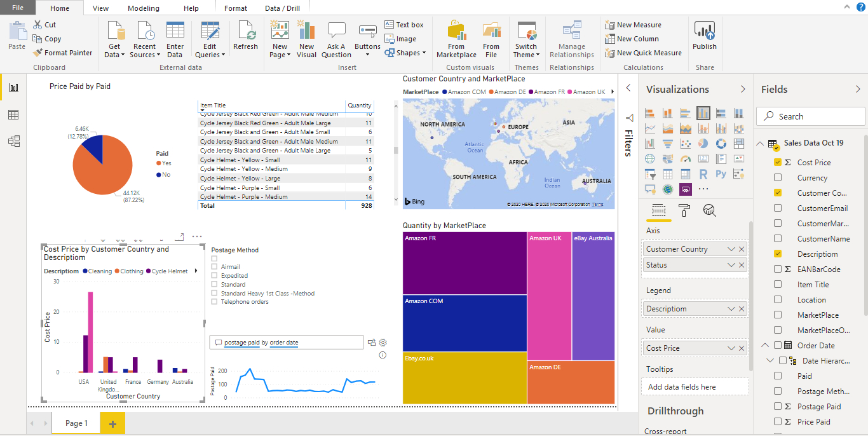This screenshot has height=436, width=868.
Task: Tick Airmail in Postage Method slicer
Action: click(215, 267)
